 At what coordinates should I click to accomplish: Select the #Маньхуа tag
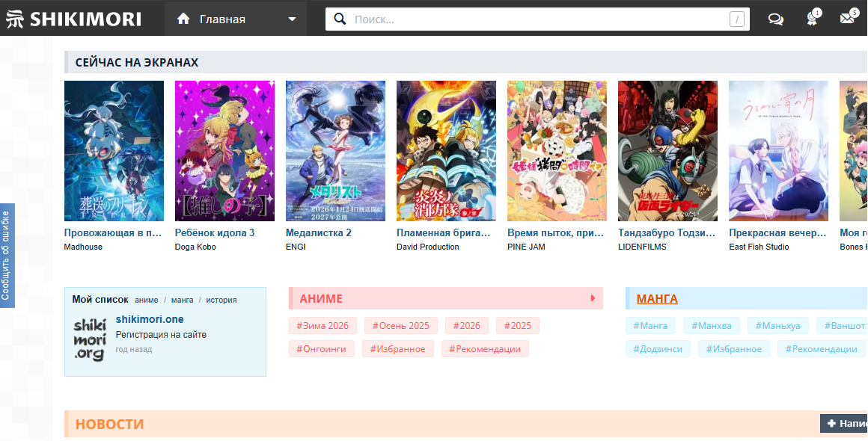pyautogui.click(x=777, y=325)
